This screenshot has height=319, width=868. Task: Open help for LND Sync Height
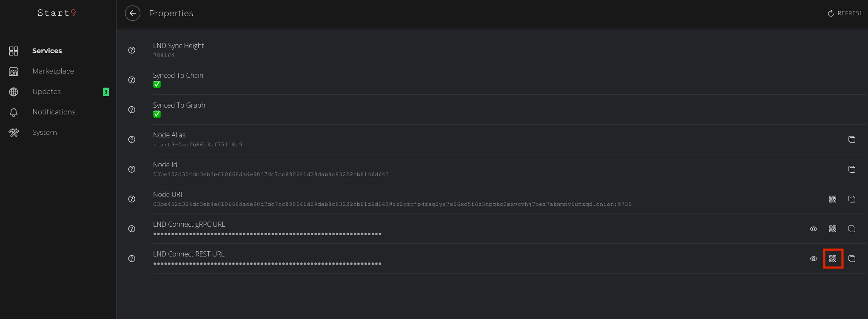pos(132,50)
